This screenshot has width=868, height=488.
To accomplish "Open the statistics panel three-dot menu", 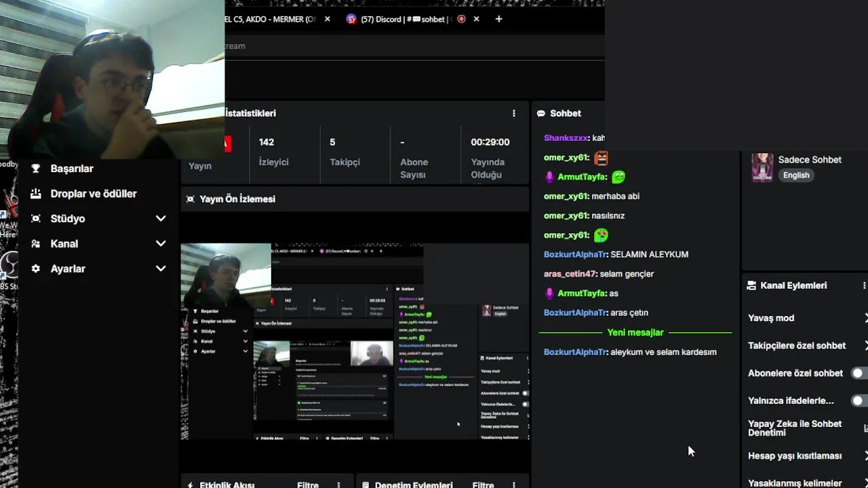I will pos(514,113).
